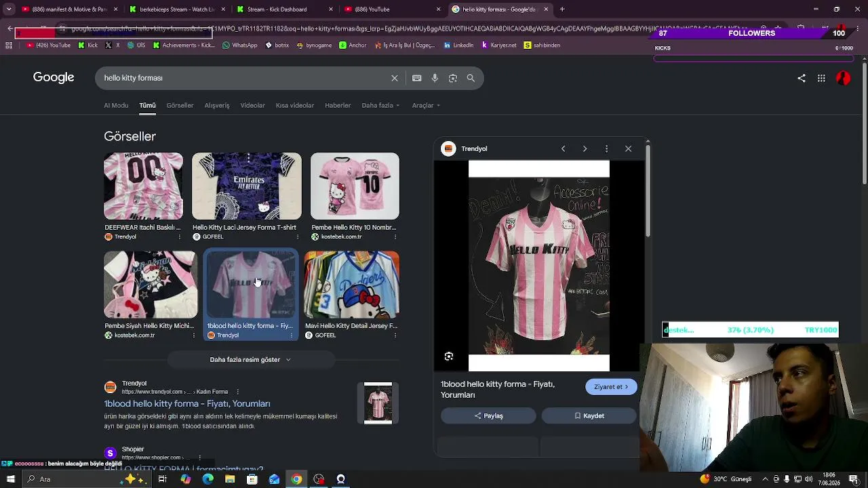This screenshot has width=868, height=488.
Task: Click the Ziyaret et button
Action: (611, 387)
